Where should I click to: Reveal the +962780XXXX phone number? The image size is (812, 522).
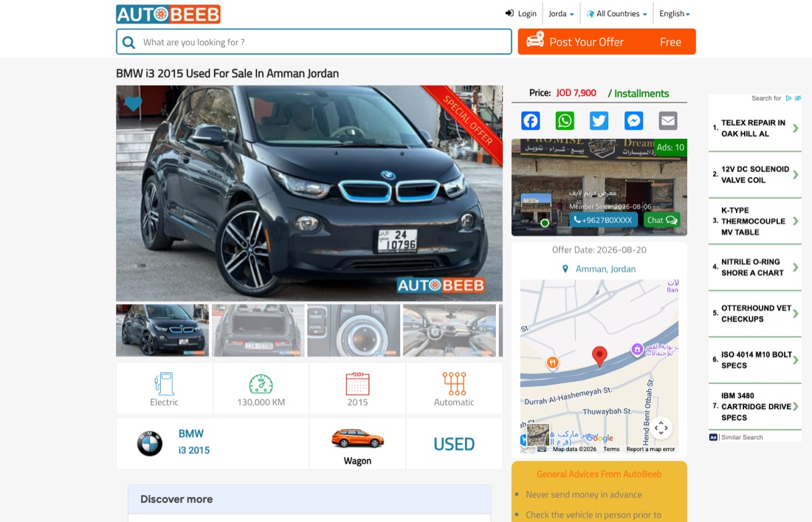click(603, 220)
